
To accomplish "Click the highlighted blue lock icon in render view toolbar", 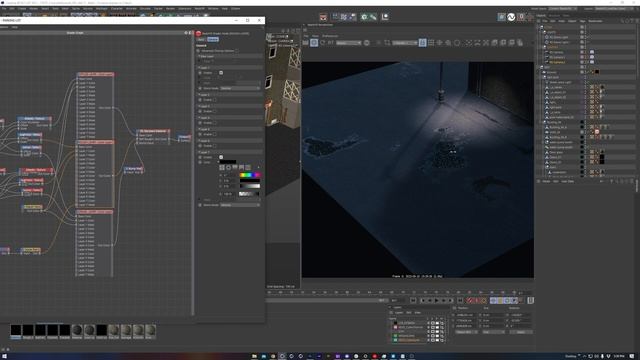I will coord(422,42).
